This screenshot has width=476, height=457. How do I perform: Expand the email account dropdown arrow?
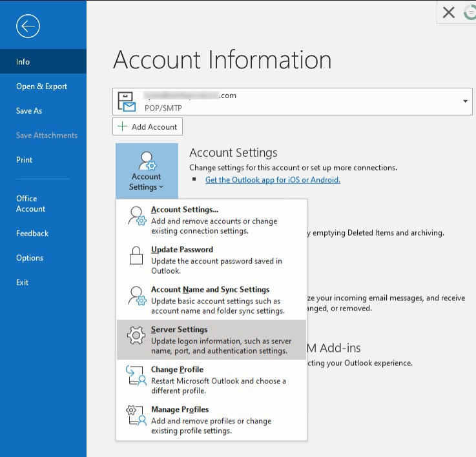(465, 101)
